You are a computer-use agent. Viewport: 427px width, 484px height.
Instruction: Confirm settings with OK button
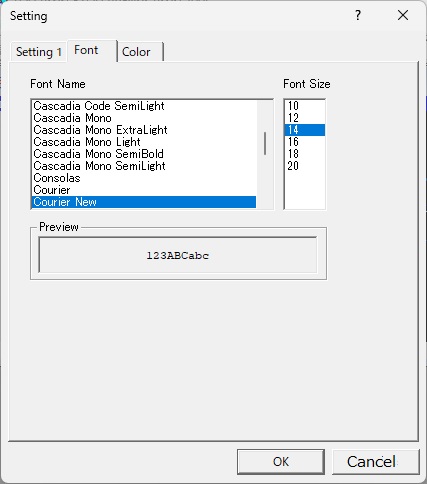(281, 462)
